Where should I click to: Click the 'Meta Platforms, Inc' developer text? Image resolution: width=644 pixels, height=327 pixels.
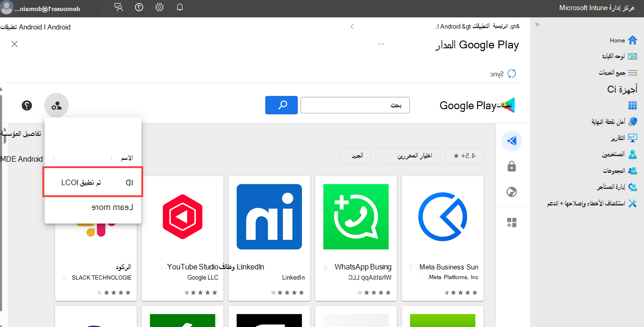[x=453, y=277]
